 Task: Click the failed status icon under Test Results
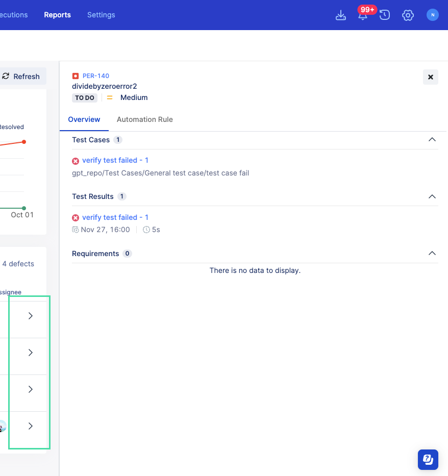pos(76,217)
